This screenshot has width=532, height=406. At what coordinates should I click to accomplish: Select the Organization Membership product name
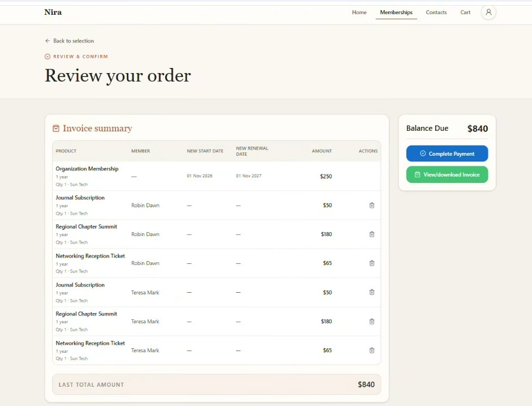click(87, 169)
